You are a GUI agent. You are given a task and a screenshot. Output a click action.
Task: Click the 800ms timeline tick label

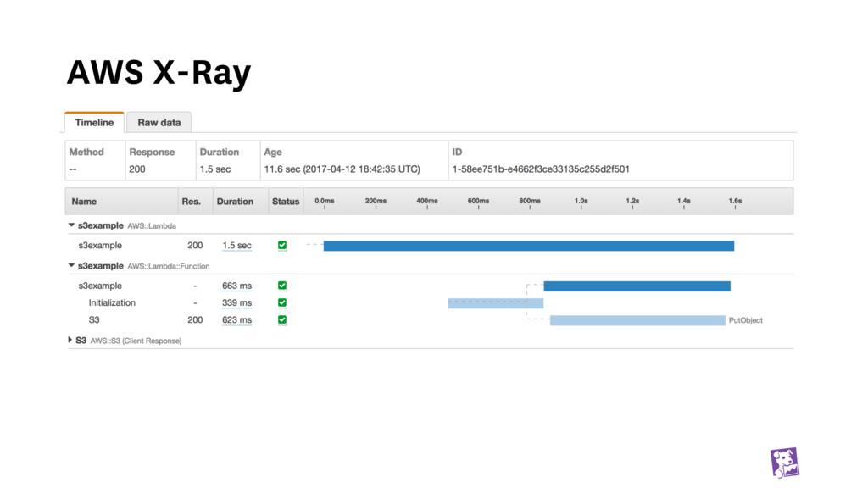tap(530, 201)
